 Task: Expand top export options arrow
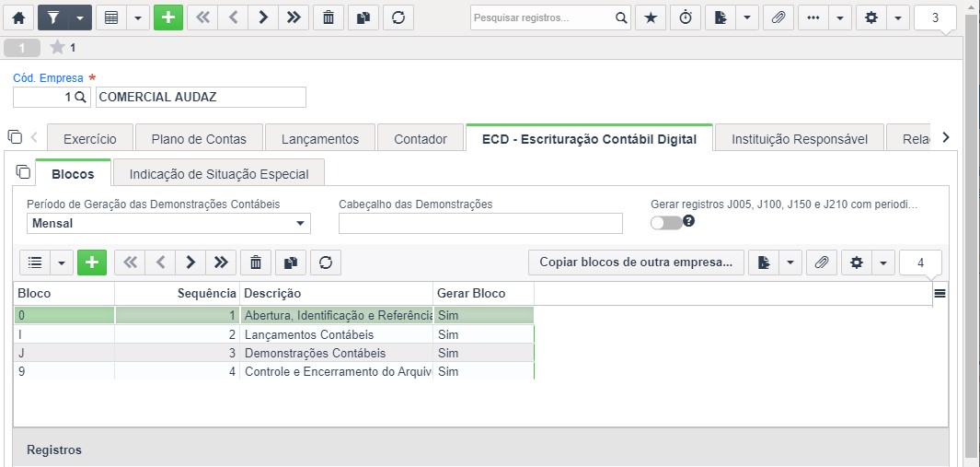pyautogui.click(x=747, y=18)
